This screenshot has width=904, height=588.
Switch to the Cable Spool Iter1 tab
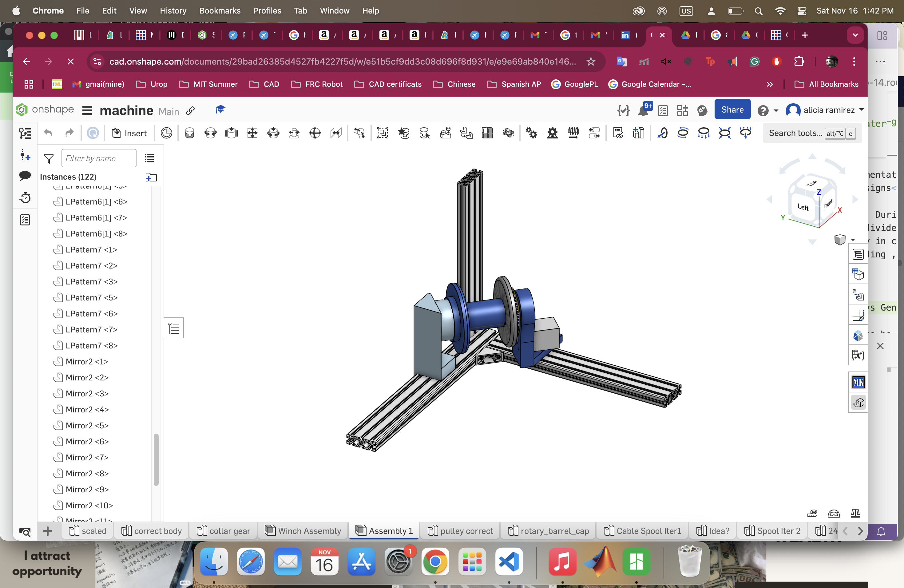click(x=643, y=530)
